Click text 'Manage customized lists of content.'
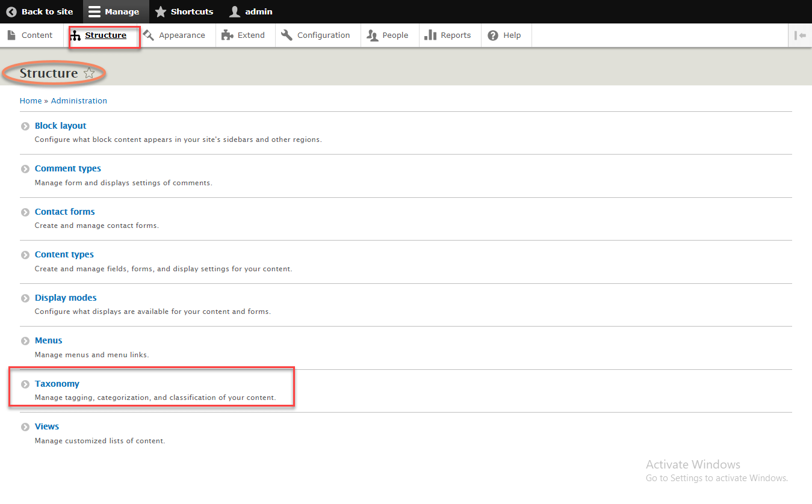The image size is (812, 504). (x=100, y=441)
